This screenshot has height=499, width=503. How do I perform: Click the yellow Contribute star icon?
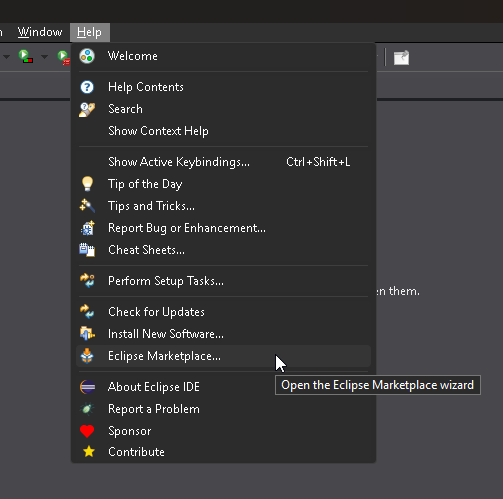tap(89, 452)
